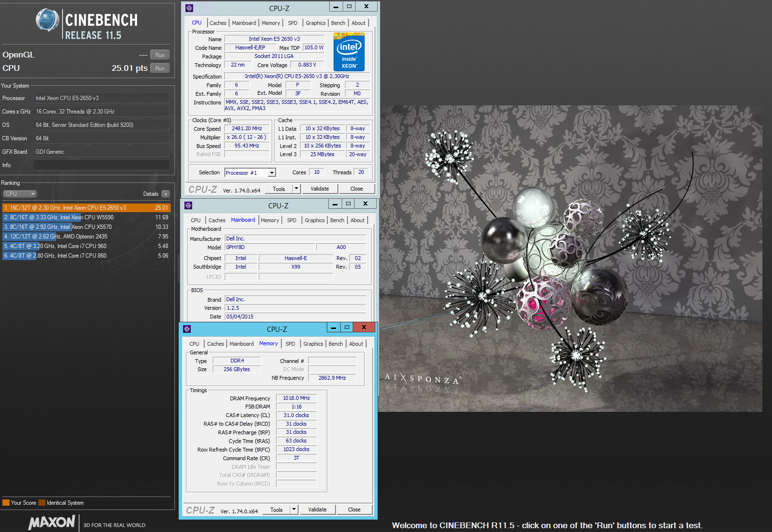Maximize the CPU-Z Memory window
772x532 pixels.
pyautogui.click(x=347, y=328)
